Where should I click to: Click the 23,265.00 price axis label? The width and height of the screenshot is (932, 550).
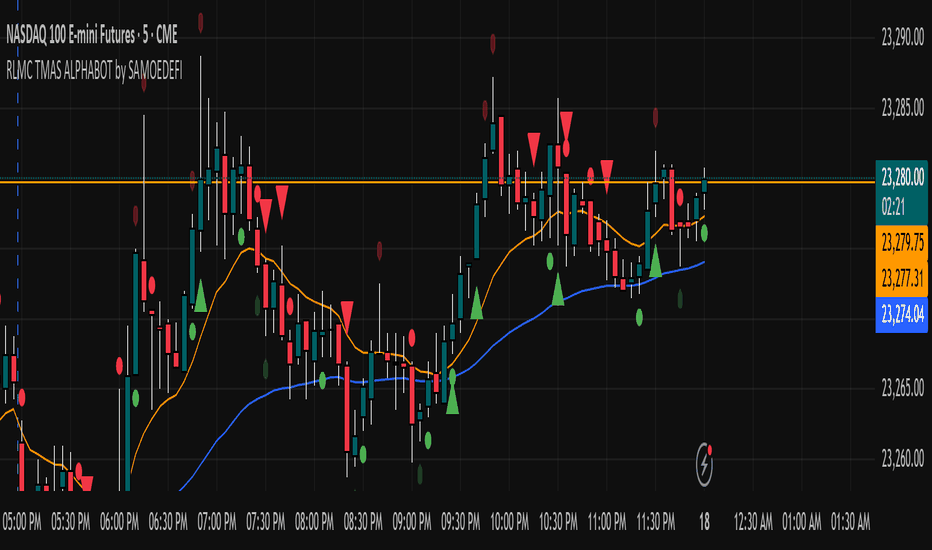pyautogui.click(x=902, y=388)
